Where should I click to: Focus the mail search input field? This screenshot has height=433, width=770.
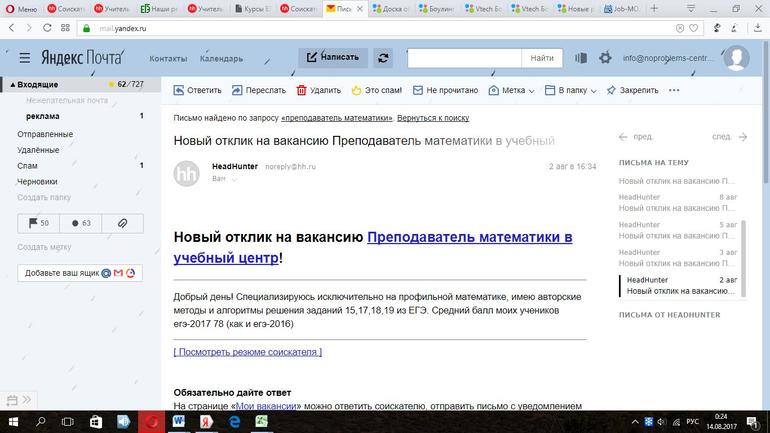464,58
